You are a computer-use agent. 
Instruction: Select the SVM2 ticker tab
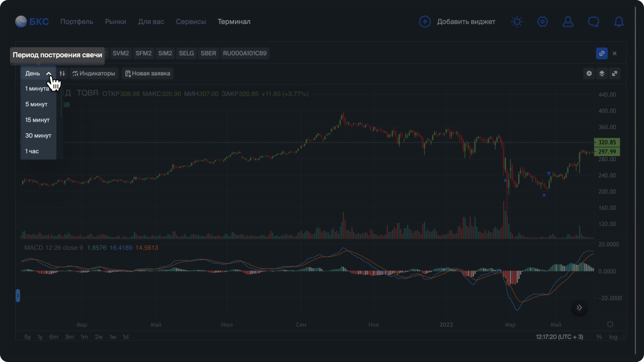click(x=121, y=53)
